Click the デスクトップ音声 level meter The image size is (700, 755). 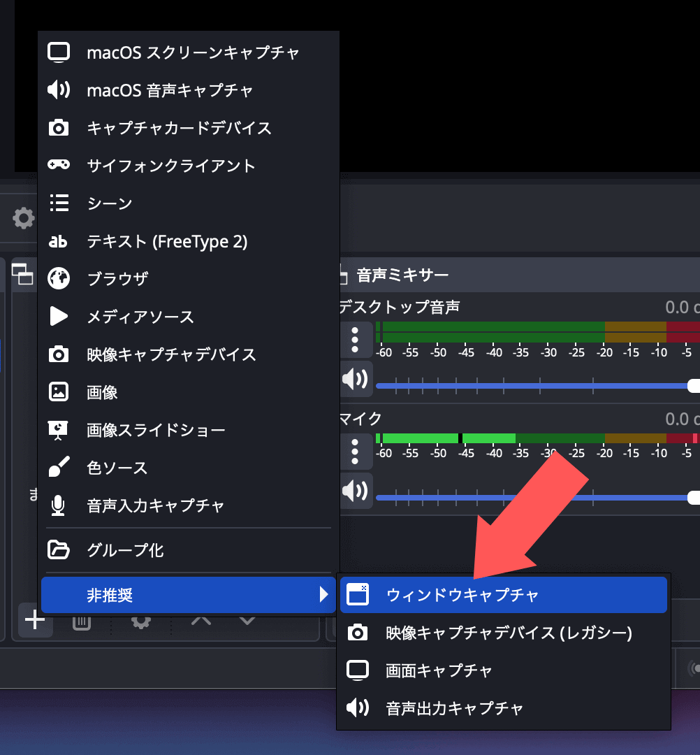tap(537, 332)
